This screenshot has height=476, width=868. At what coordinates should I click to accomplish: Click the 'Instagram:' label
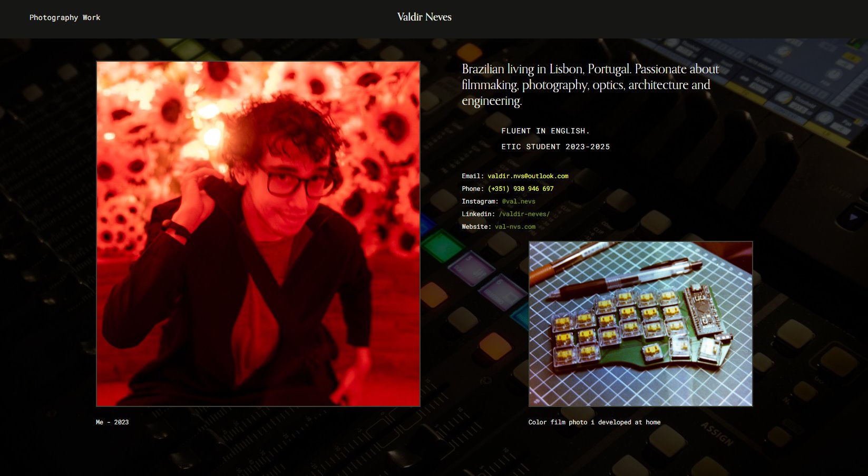480,201
